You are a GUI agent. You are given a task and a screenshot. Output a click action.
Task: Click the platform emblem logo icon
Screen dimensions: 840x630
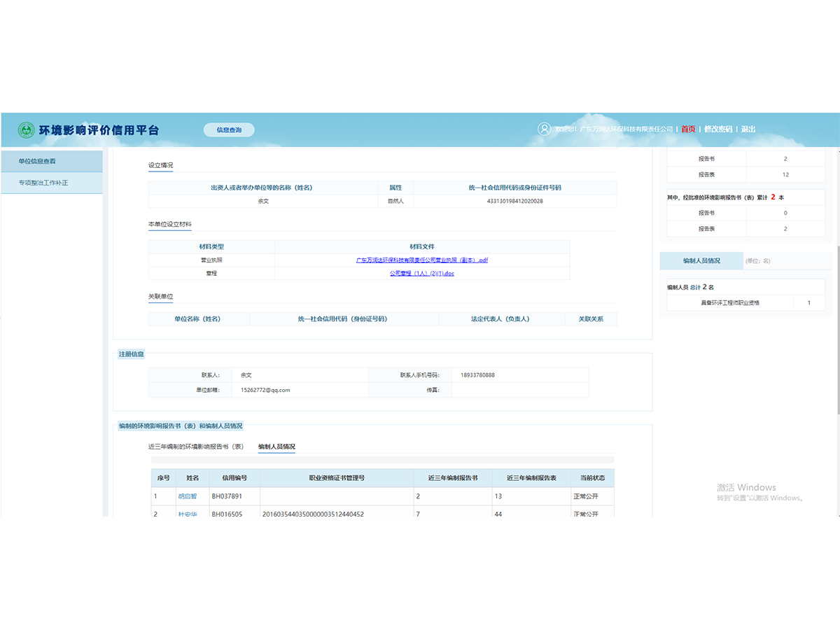click(x=27, y=130)
